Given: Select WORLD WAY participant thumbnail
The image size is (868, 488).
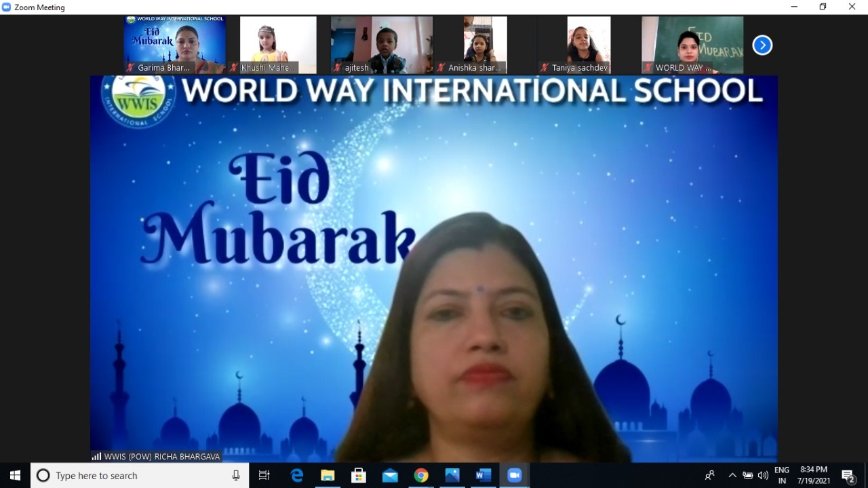Looking at the screenshot, I should 692,45.
